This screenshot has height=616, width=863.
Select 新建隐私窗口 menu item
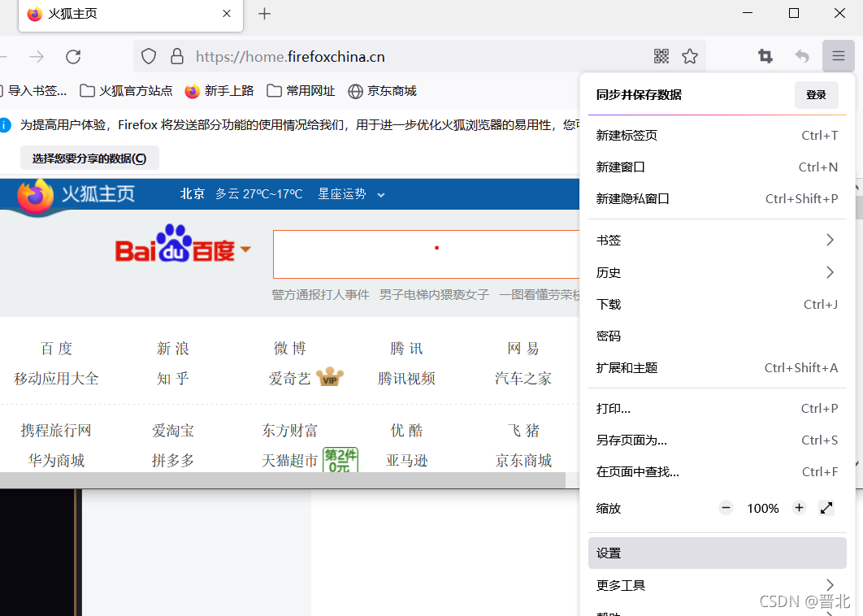pos(718,199)
